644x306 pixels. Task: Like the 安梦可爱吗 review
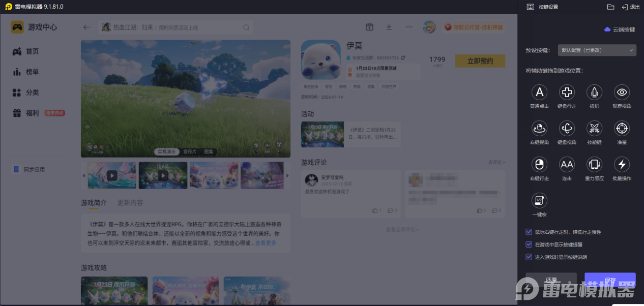tap(376, 210)
